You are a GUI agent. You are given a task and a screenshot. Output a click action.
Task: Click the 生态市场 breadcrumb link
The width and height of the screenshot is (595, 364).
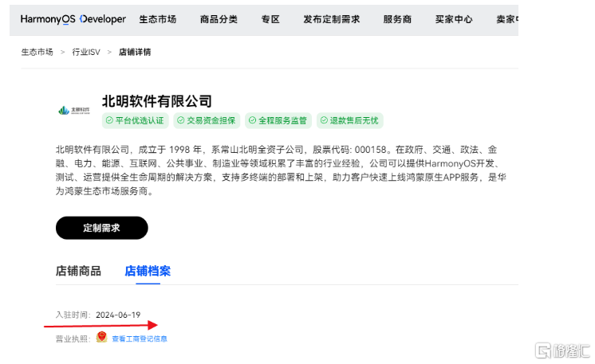(x=37, y=52)
